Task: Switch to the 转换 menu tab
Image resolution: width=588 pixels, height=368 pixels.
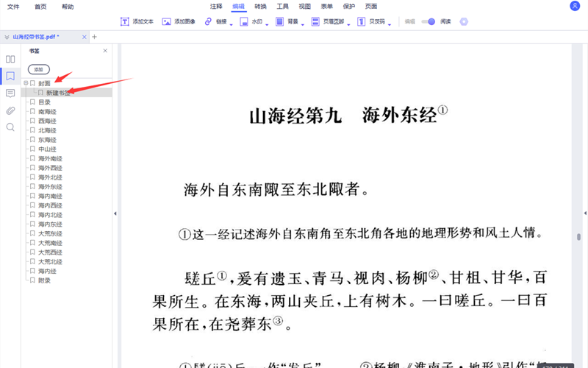Action: point(260,6)
